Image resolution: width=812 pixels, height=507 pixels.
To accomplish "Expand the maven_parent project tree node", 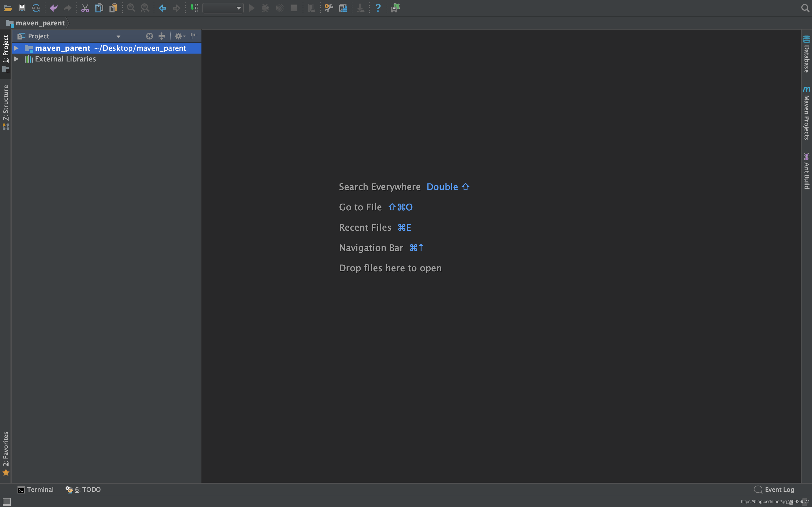I will [x=16, y=48].
